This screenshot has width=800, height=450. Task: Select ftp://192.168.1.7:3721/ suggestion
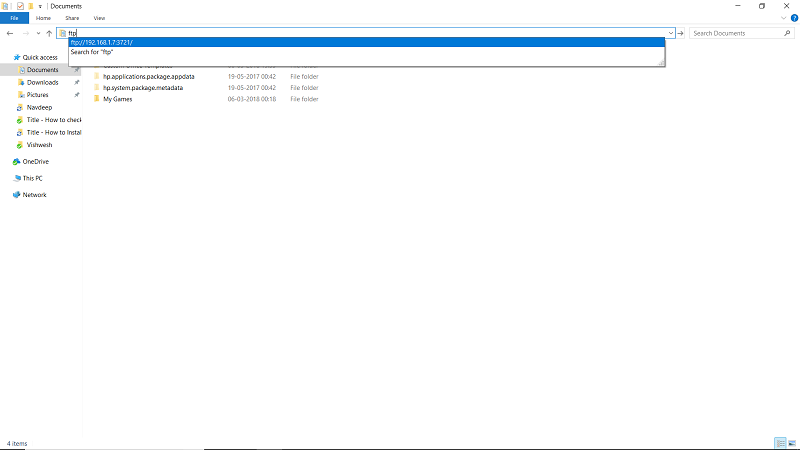[367, 42]
